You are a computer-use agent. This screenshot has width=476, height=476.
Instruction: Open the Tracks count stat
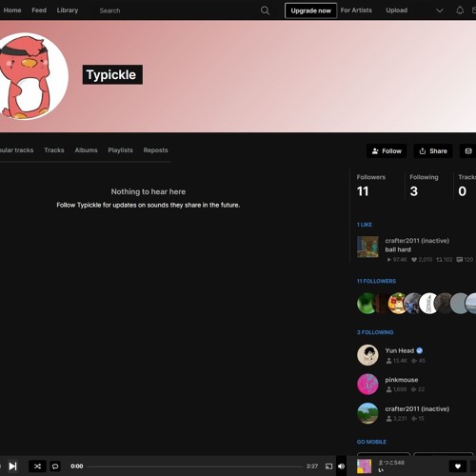[466, 187]
